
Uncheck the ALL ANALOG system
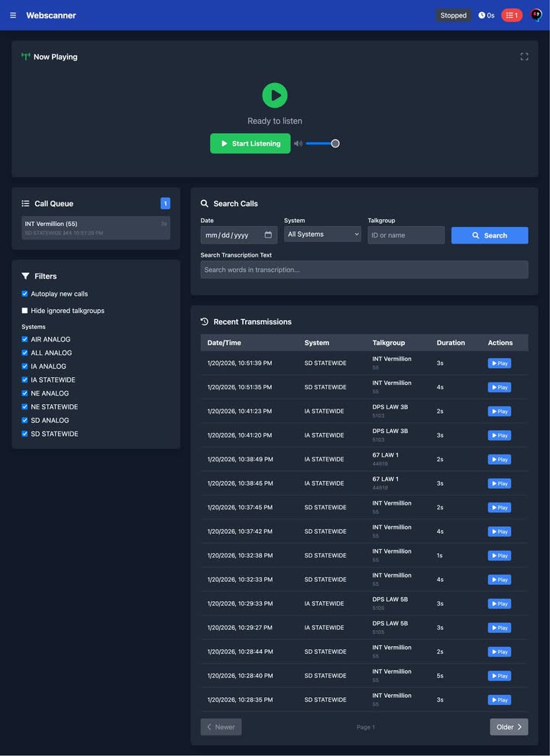24,353
